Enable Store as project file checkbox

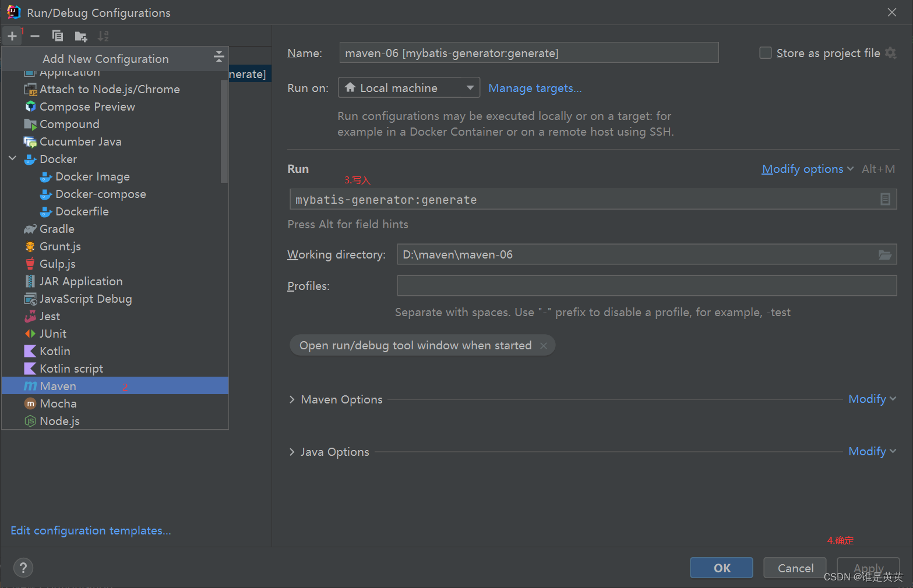[766, 53]
